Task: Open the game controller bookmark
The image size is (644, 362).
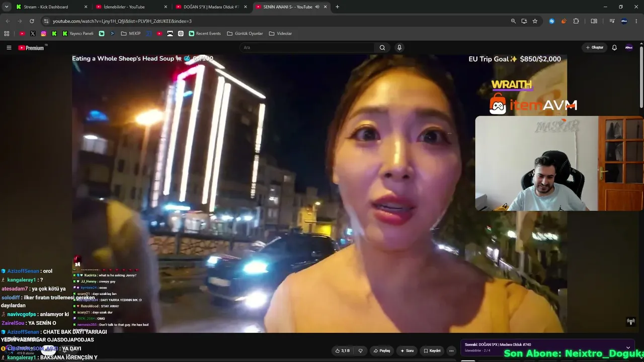Action: [x=170, y=34]
